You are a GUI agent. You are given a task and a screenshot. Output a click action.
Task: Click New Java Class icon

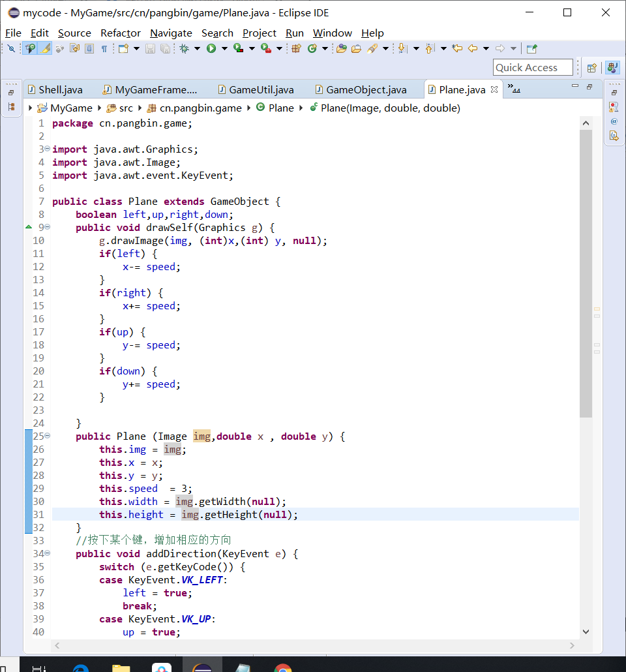tap(312, 48)
